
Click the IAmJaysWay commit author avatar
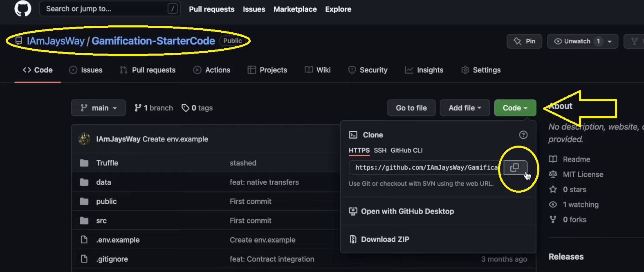84,139
